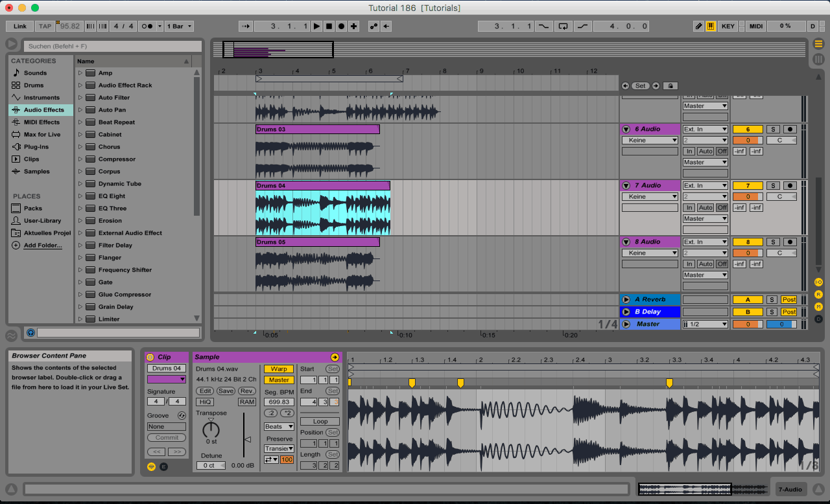Click the Link button
This screenshot has width=830, height=504.
(20, 27)
